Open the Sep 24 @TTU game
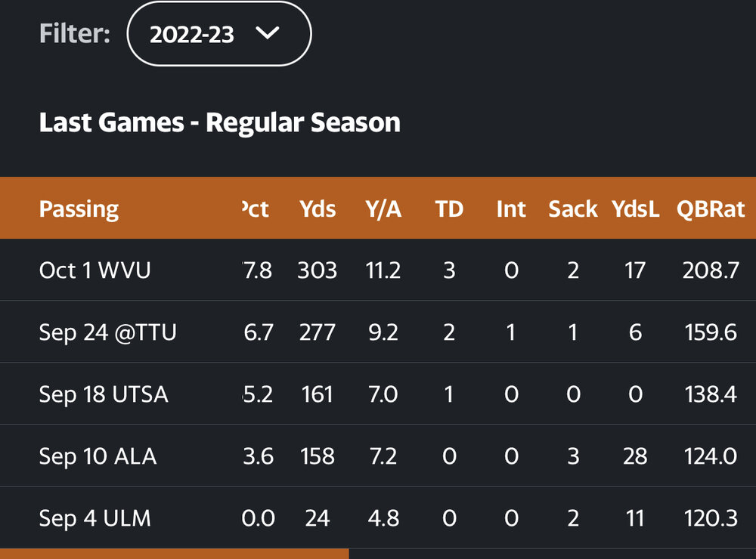The height and width of the screenshot is (559, 756). point(107,332)
